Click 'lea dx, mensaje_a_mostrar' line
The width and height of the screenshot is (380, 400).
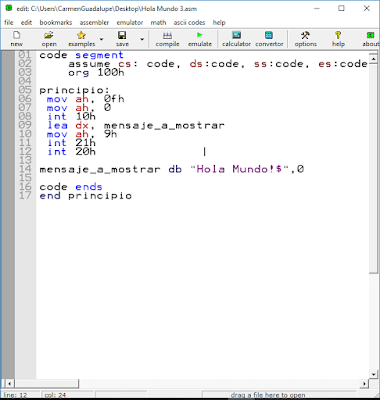[136, 126]
